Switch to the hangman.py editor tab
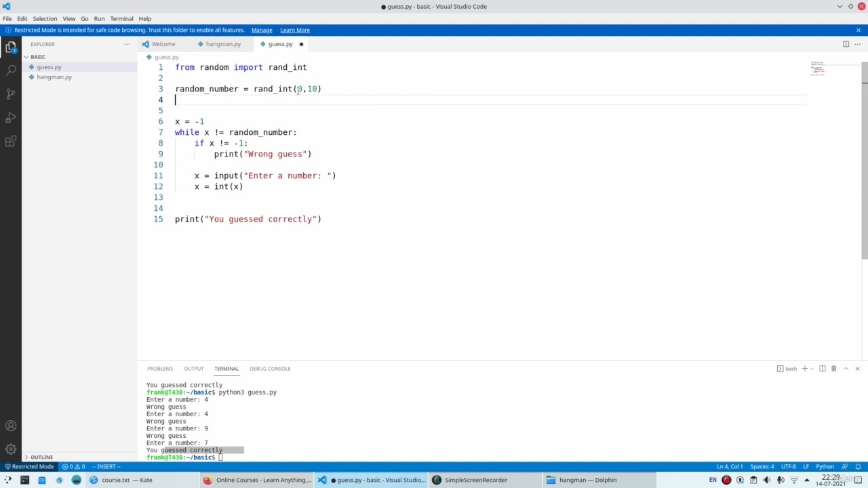The width and height of the screenshot is (868, 488). click(223, 44)
